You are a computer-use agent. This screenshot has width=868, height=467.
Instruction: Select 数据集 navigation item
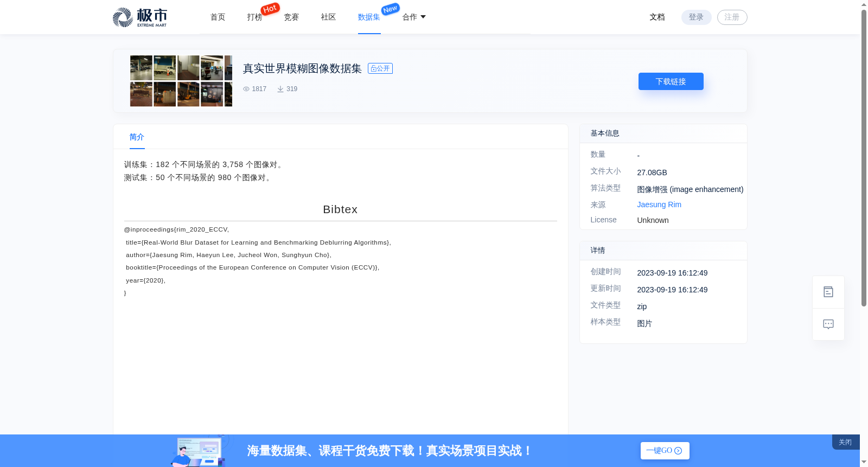[369, 17]
